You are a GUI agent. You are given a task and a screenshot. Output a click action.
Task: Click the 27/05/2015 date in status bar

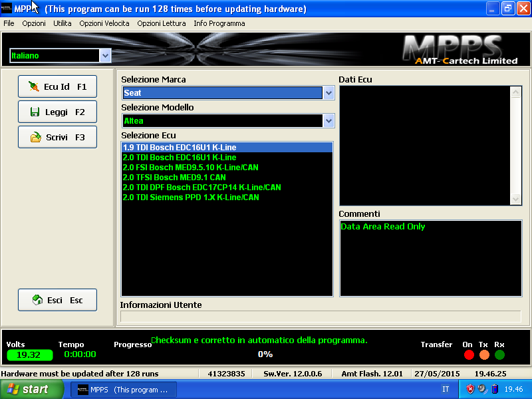(437, 374)
